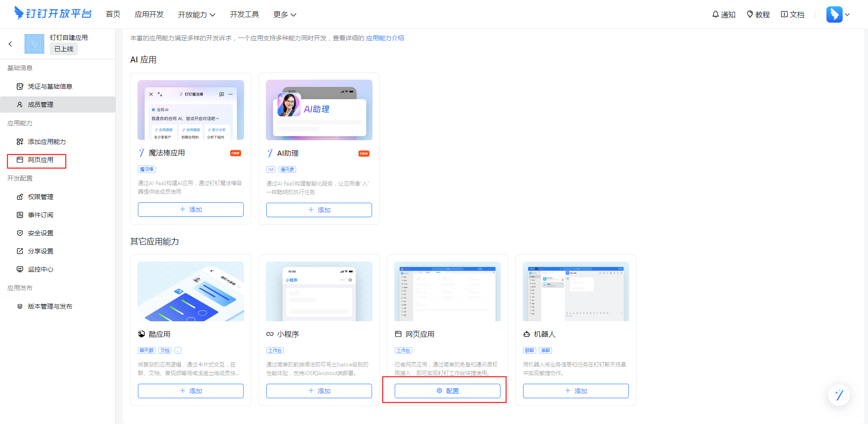Click the AI助理 title wand icon
This screenshot has height=424, width=868.
(x=270, y=153)
